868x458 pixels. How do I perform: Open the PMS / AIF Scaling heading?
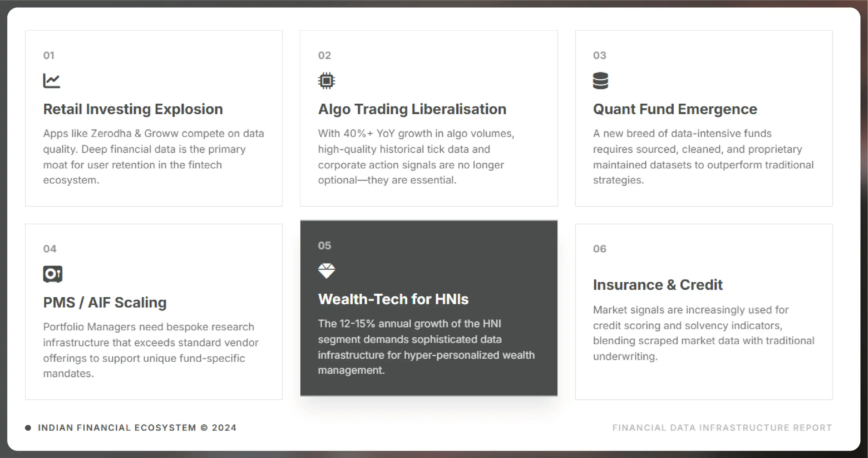point(105,302)
